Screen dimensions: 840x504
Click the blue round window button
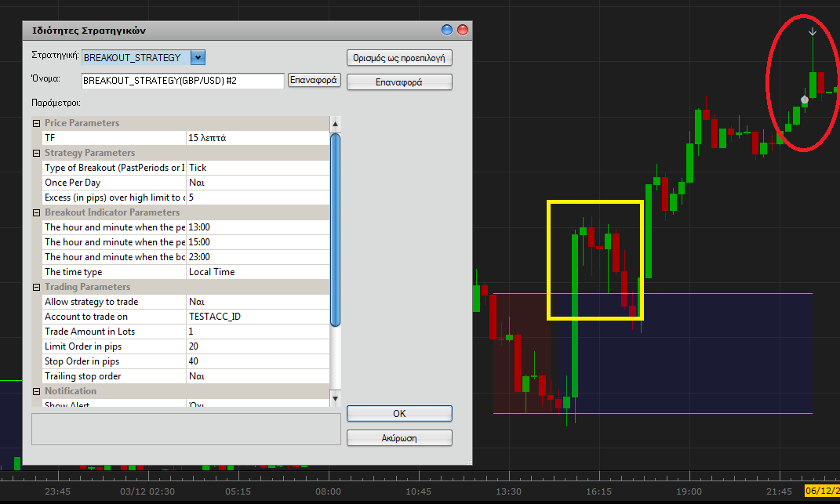point(447,30)
